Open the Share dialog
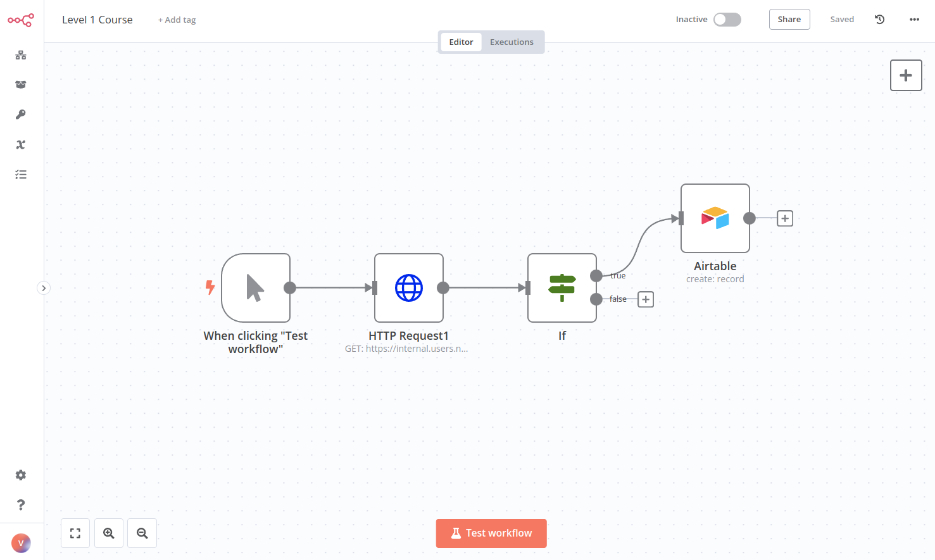The height and width of the screenshot is (560, 935). [x=789, y=19]
